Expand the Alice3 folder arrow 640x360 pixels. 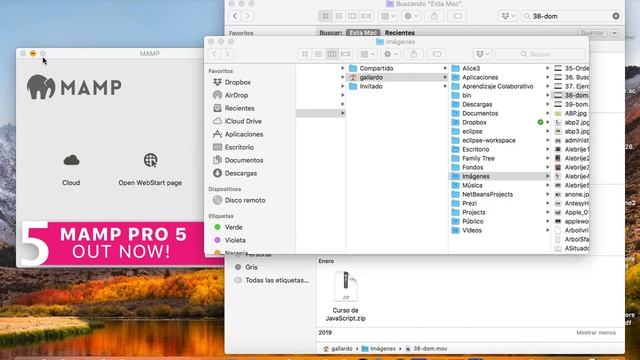click(x=547, y=68)
